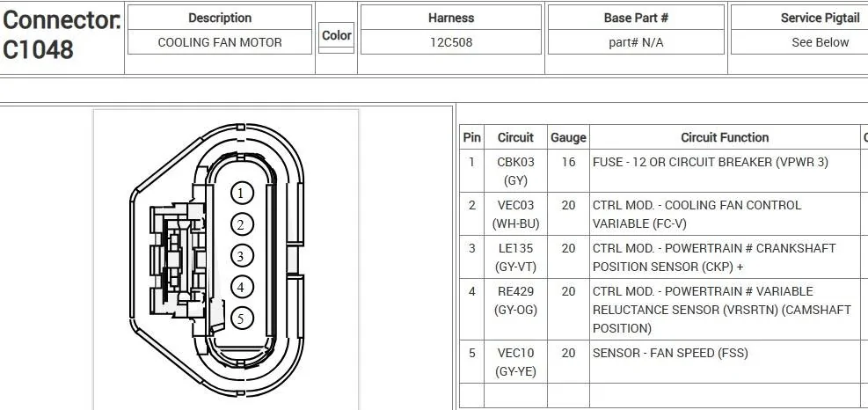Click the 'Gauge' column header
The height and width of the screenshot is (410, 868).
[x=568, y=137]
